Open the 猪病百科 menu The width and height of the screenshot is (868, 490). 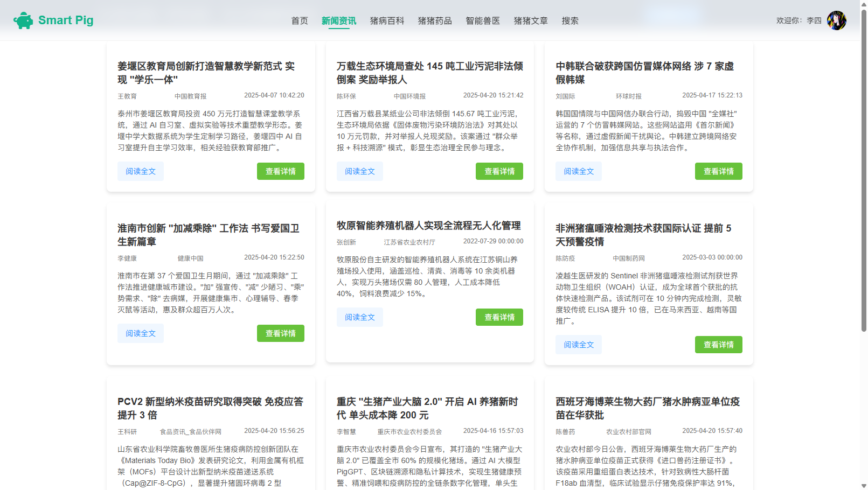387,20
